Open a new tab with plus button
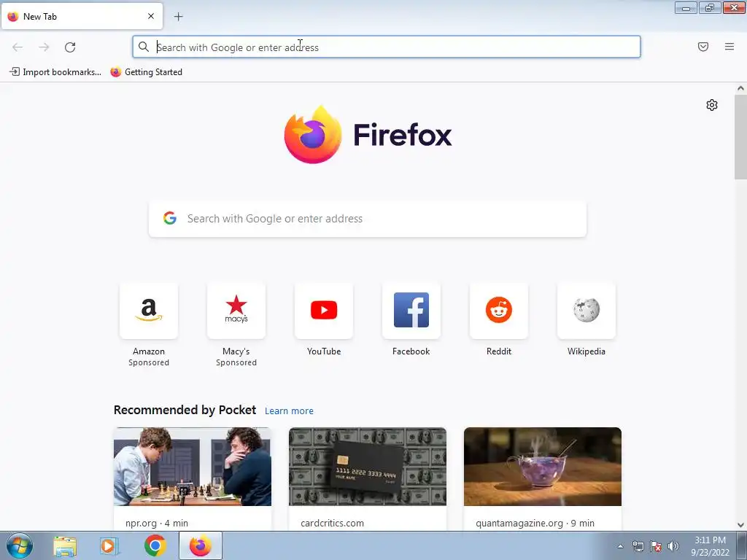 point(178,17)
